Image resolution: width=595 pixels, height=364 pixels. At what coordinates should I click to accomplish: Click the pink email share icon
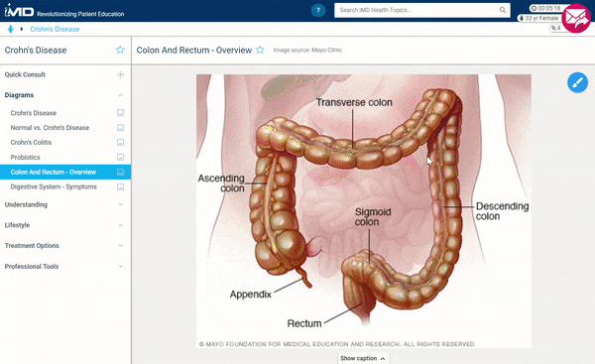pyautogui.click(x=576, y=18)
